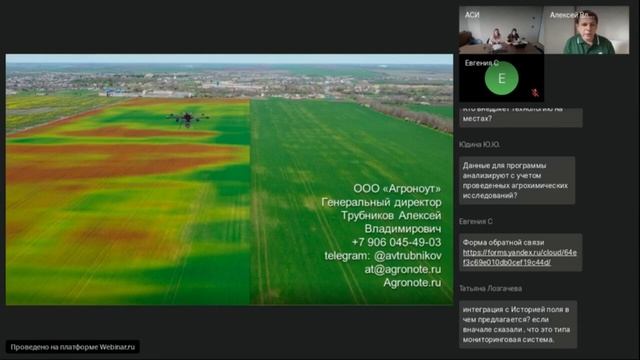Click the 'Проведено на платформе Webinar.ru' badge
This screenshot has width=640, height=360.
click(x=73, y=347)
